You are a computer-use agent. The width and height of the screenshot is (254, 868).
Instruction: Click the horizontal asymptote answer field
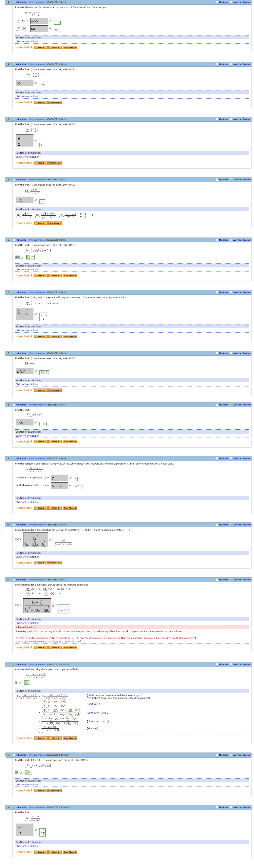59,478
